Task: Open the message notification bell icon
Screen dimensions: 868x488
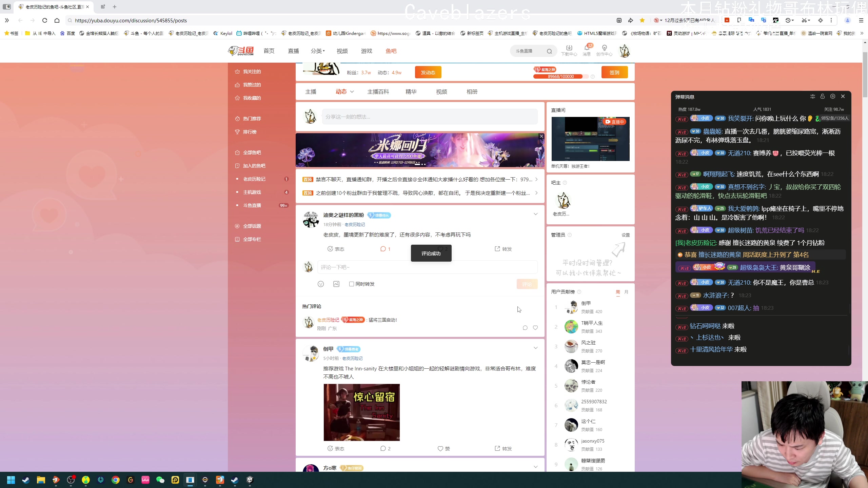Action: pos(587,48)
